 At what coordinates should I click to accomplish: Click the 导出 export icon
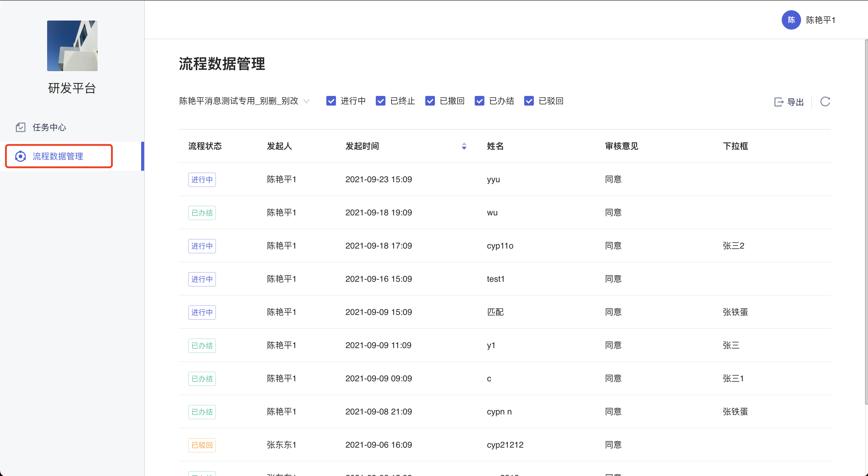779,102
